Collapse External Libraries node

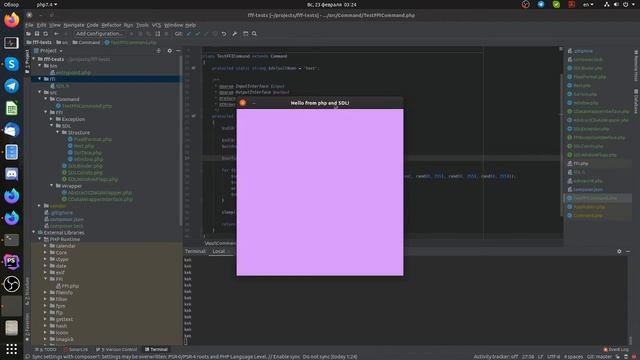tap(34, 233)
